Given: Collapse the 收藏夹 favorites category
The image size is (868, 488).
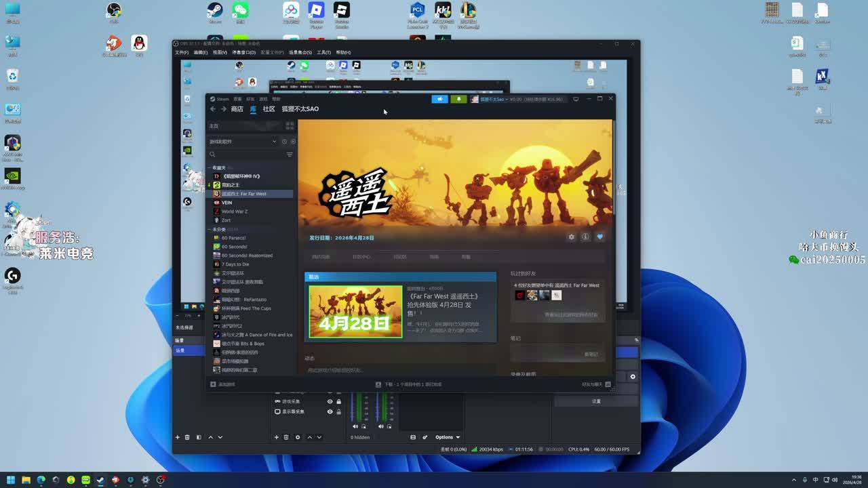Looking at the screenshot, I should (x=210, y=167).
